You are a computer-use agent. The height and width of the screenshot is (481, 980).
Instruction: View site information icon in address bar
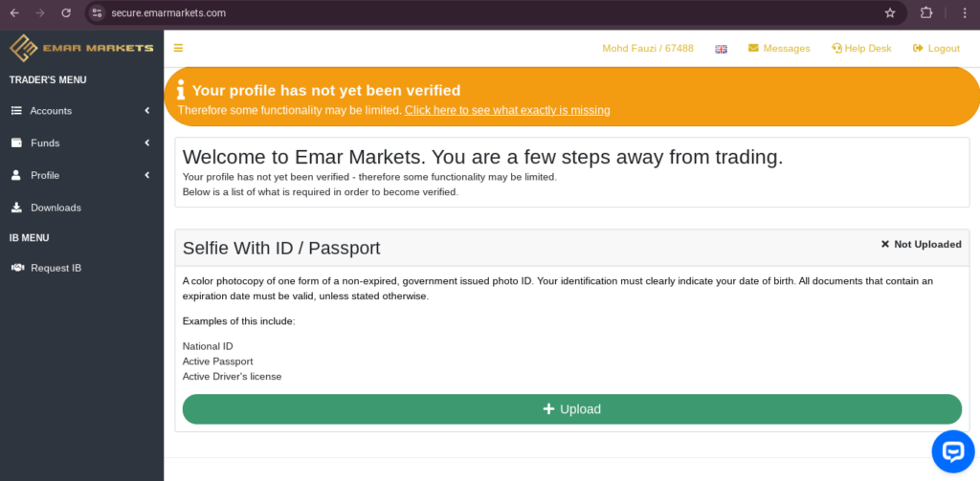[x=97, y=12]
